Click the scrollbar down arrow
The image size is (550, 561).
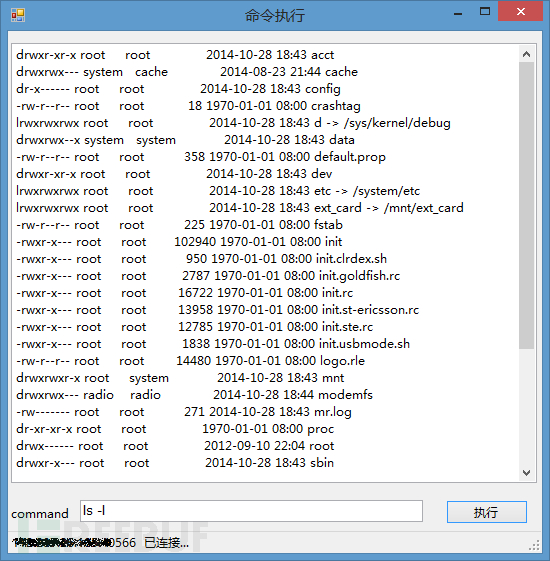click(x=526, y=473)
